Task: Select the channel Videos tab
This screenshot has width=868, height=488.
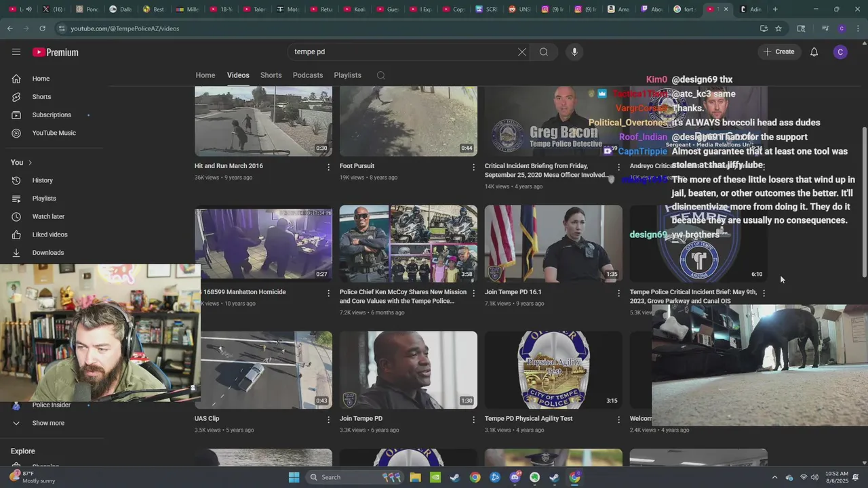Action: tap(238, 75)
